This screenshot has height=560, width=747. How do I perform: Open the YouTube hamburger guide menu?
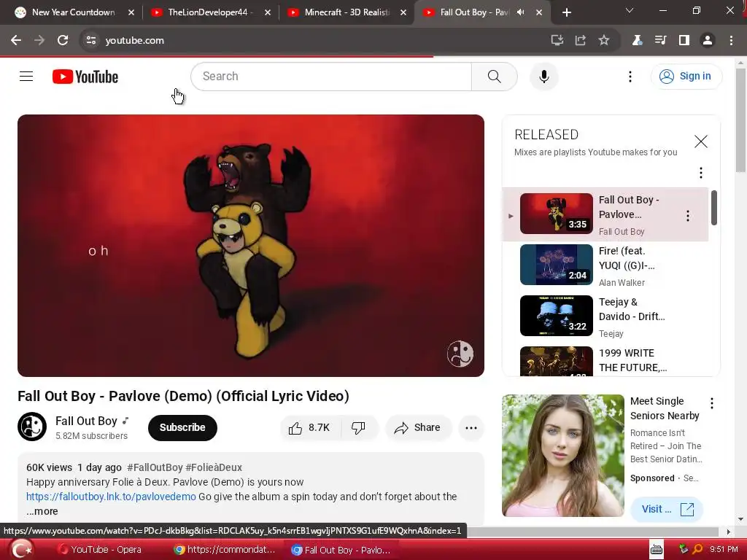pyautogui.click(x=26, y=76)
